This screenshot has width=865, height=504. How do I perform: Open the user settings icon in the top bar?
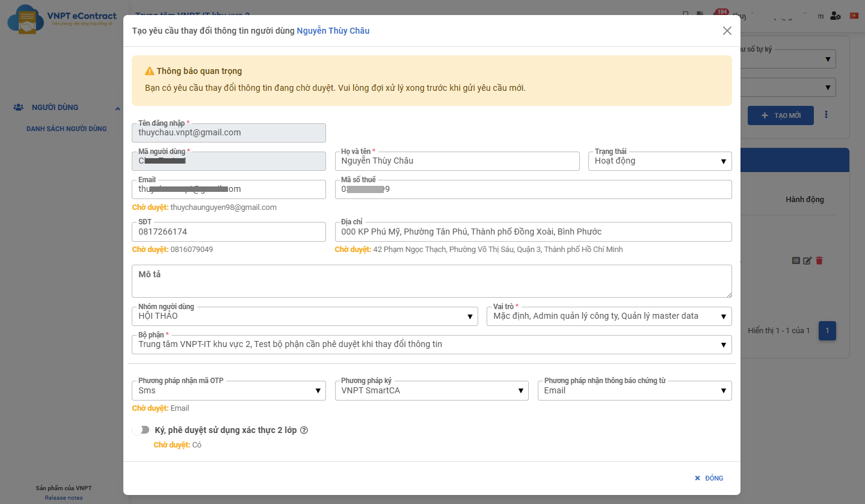click(836, 16)
